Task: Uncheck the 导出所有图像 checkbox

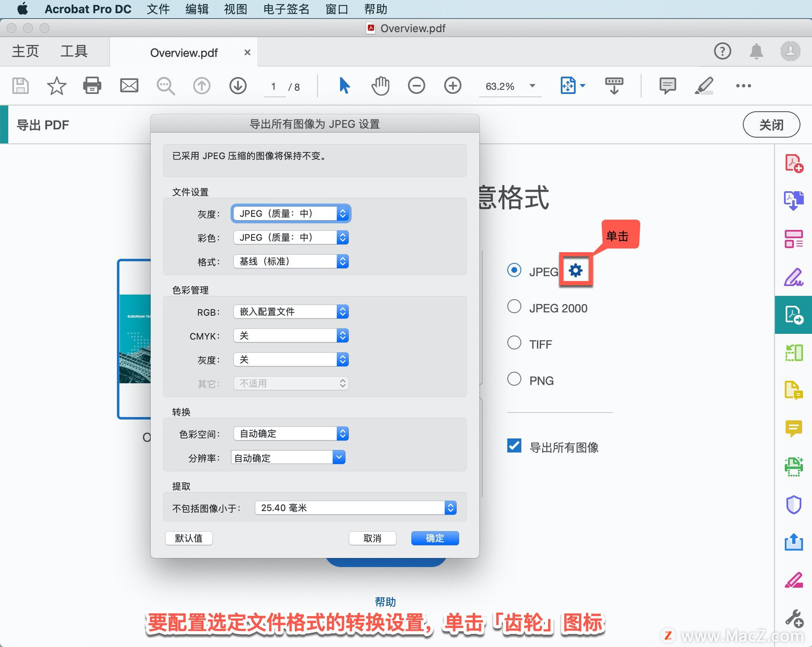Action: (x=514, y=446)
